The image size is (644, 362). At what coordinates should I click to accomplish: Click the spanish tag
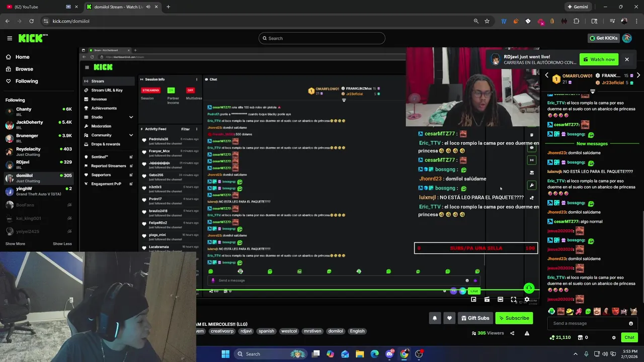[x=266, y=331]
